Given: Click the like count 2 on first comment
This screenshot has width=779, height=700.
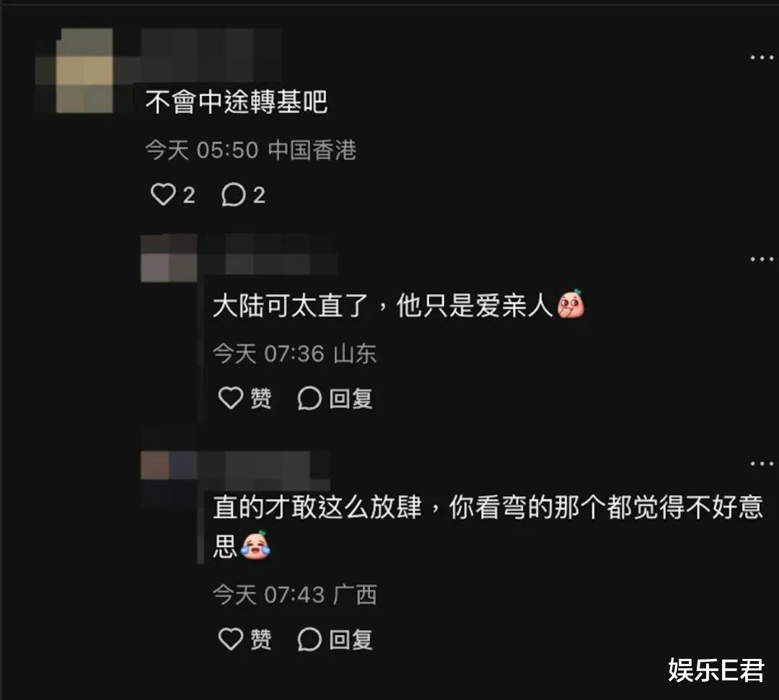Looking at the screenshot, I should pyautogui.click(x=189, y=195).
